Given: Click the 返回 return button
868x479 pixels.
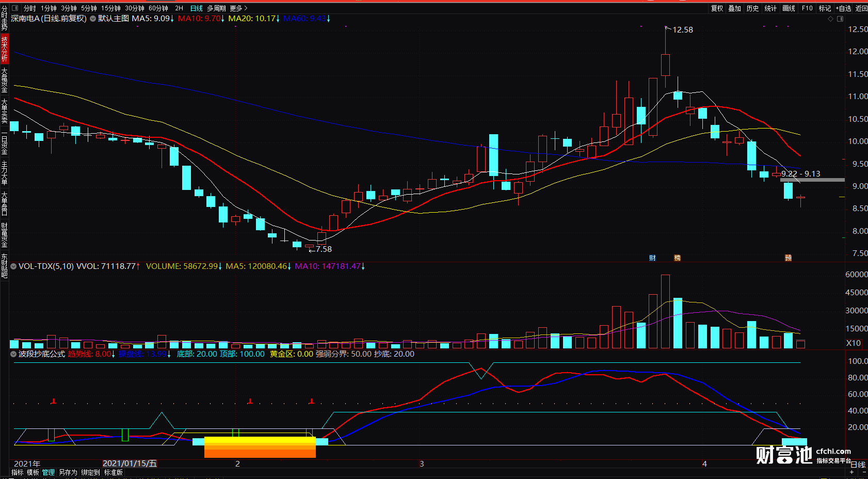Looking at the screenshot, I should click(861, 8).
